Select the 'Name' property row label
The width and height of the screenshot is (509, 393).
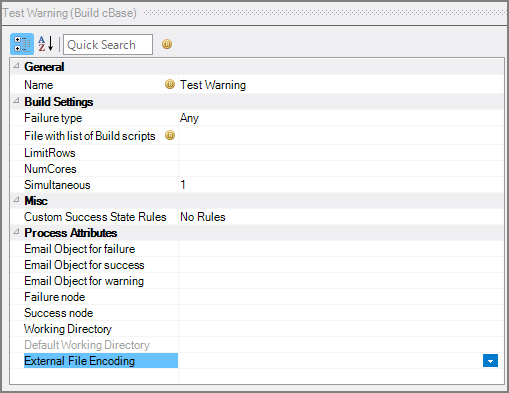pos(39,85)
